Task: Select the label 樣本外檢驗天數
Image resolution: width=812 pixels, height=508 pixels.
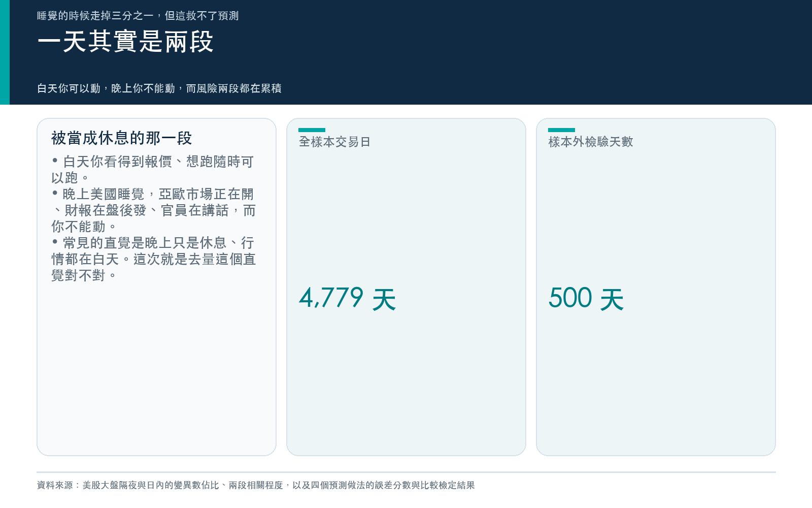Action: (x=591, y=142)
